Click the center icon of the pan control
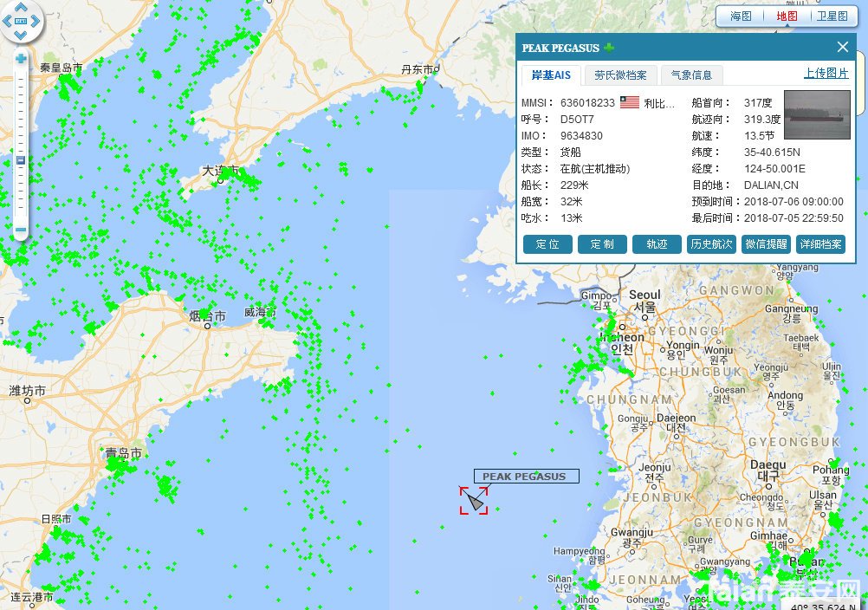 [x=21, y=21]
